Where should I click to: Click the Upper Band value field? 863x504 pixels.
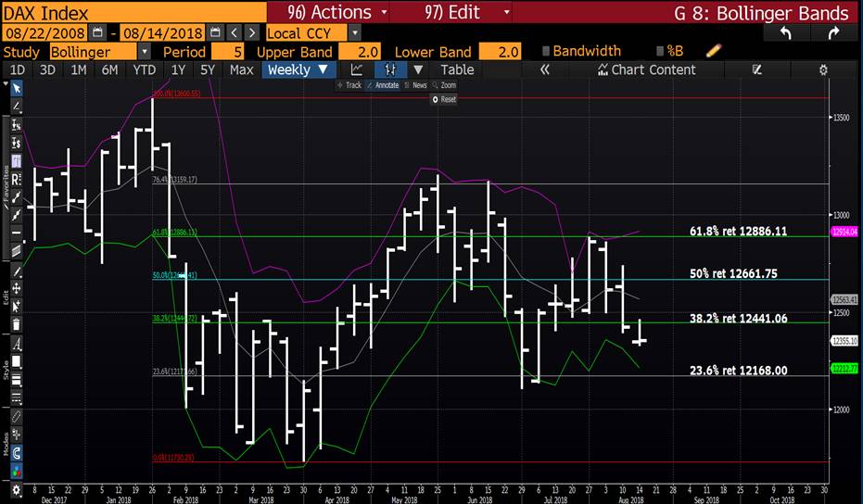coord(360,52)
